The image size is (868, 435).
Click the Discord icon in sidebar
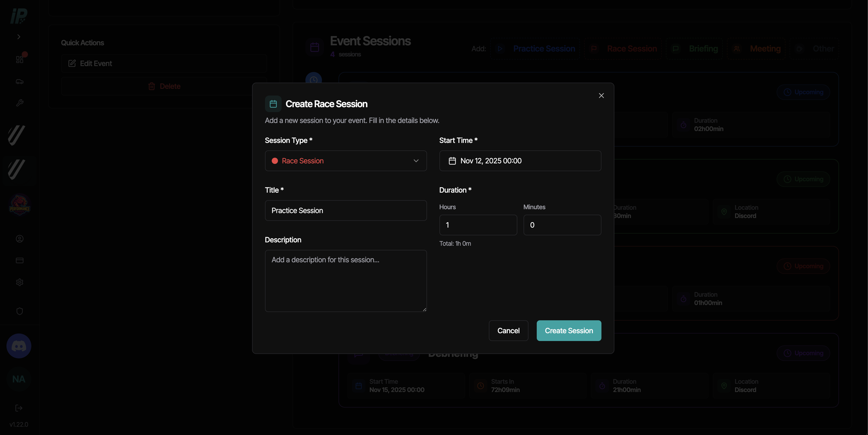point(19,346)
